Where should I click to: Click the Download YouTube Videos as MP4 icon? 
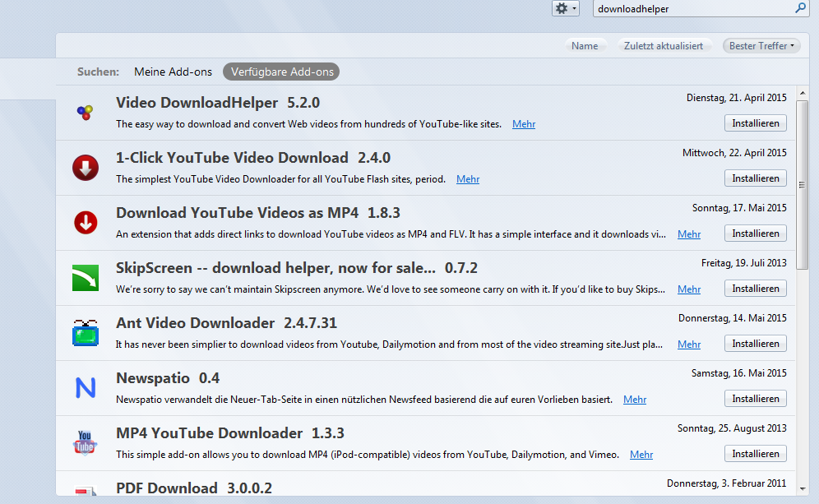pos(85,223)
